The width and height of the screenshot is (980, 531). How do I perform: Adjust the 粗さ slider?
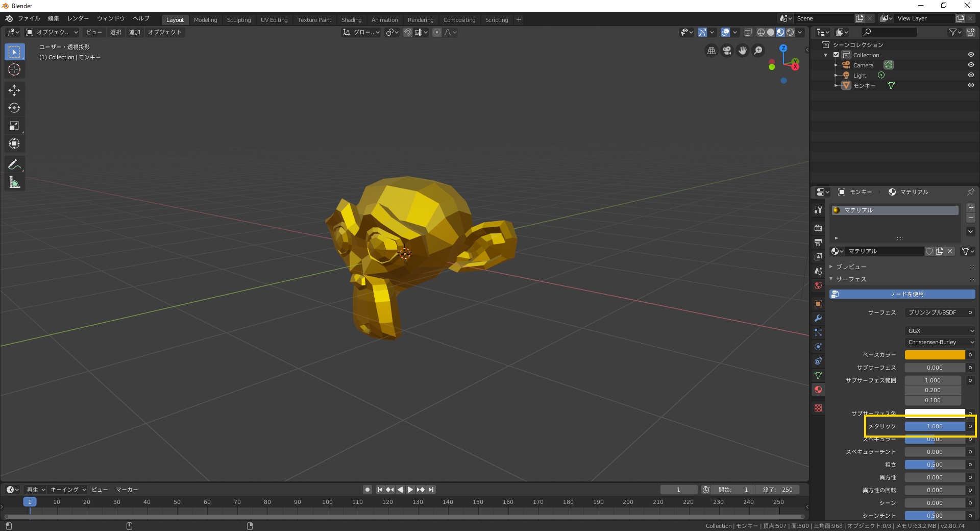coord(935,465)
